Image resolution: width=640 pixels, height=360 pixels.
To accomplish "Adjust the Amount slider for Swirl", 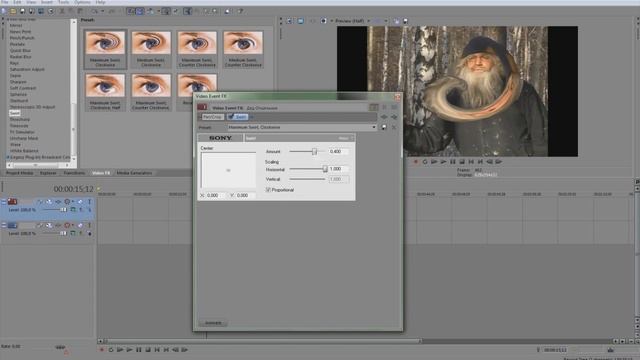I will [314, 151].
